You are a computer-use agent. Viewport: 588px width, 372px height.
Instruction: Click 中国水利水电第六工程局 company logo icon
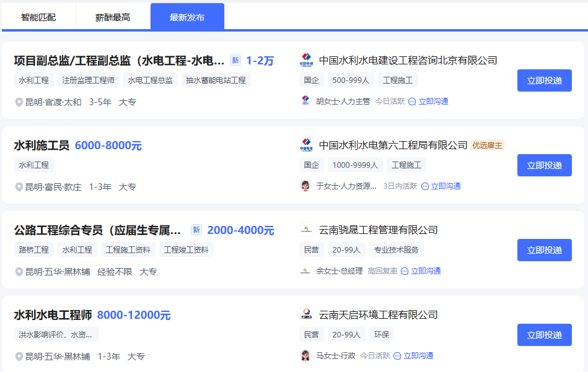coord(306,145)
